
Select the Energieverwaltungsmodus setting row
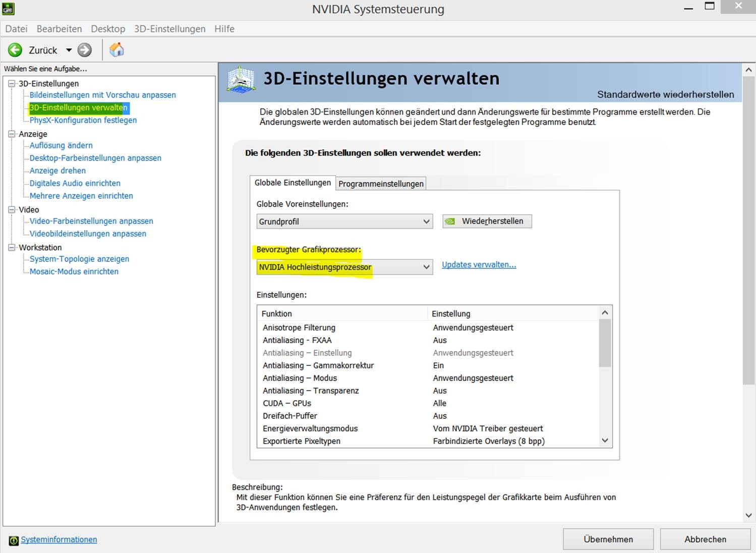pos(310,428)
